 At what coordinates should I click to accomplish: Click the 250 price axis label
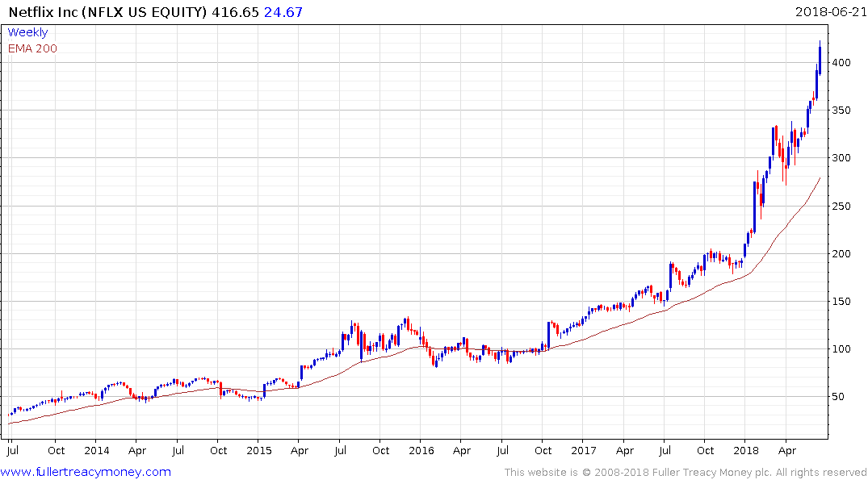click(x=841, y=206)
